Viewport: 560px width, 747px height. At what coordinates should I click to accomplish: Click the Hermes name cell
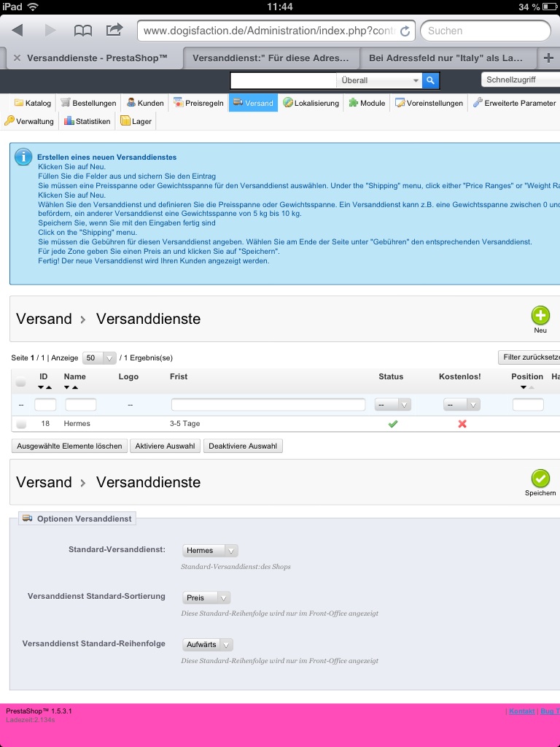(77, 424)
